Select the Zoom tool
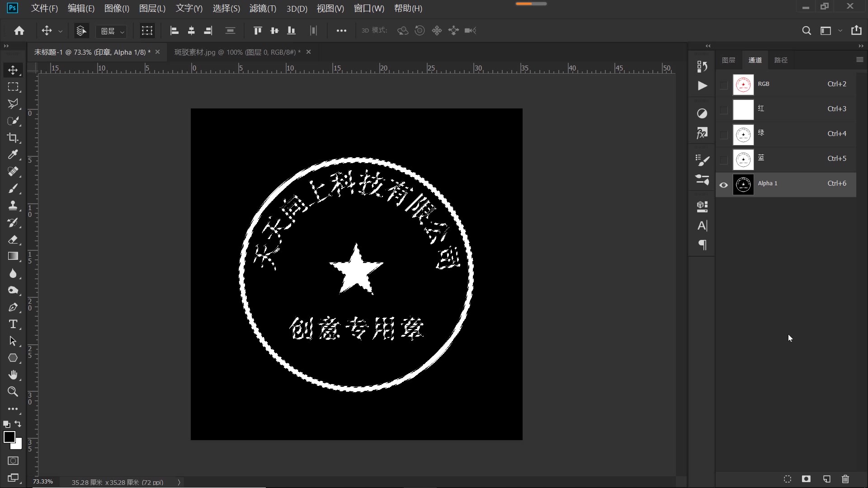 (13, 392)
